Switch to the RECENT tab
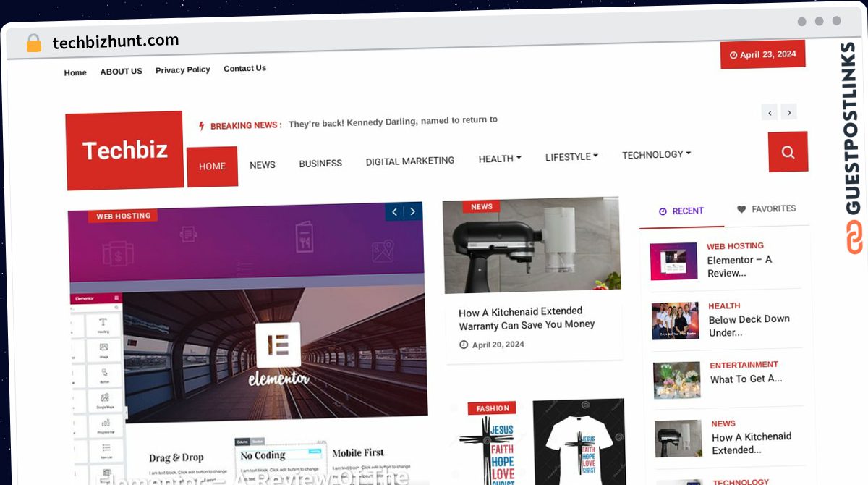Image resolution: width=868 pixels, height=485 pixels. point(681,211)
